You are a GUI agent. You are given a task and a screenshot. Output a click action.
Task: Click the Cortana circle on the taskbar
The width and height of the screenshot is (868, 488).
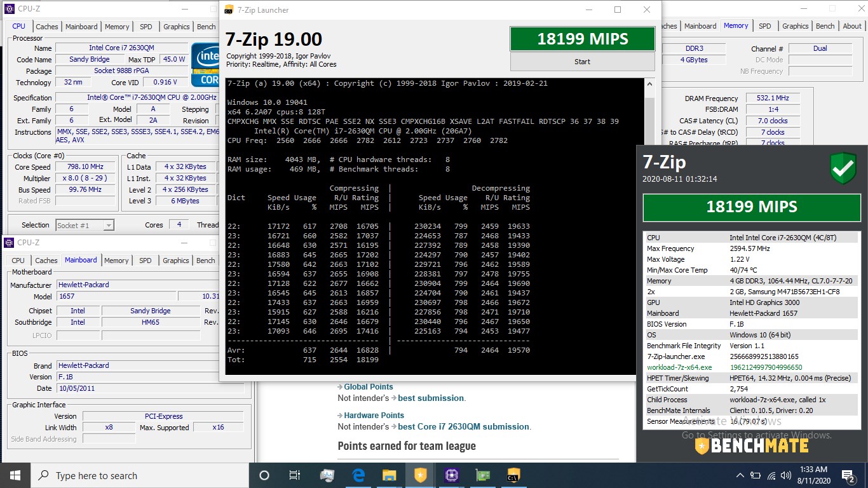pos(264,475)
